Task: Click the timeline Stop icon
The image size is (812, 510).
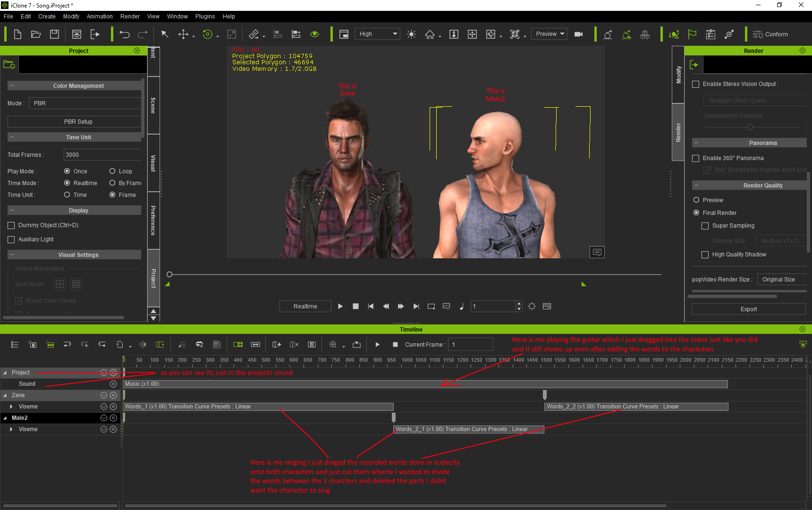Action: point(395,345)
